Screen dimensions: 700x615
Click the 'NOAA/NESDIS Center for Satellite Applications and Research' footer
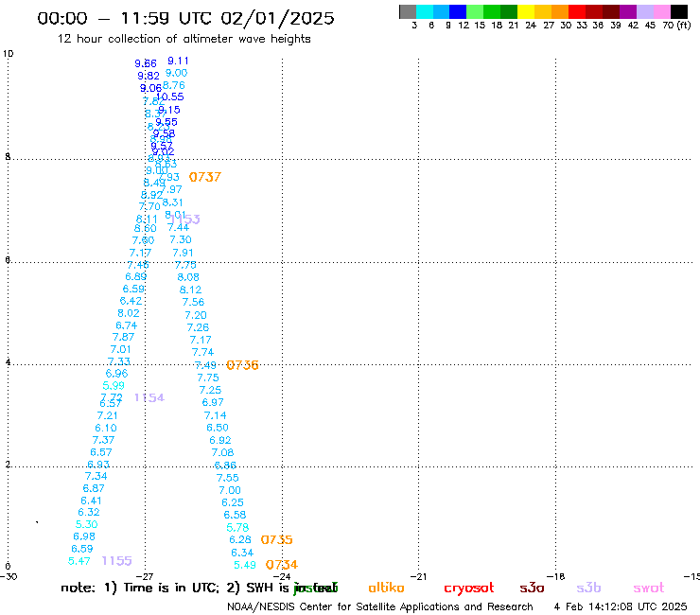click(x=380, y=607)
